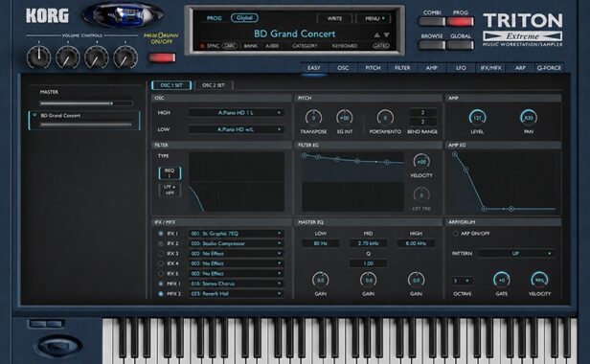Open MFX 2 Reverb Hall dropdown

pos(237,294)
